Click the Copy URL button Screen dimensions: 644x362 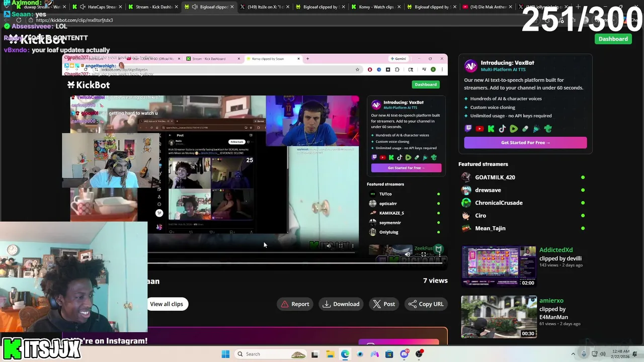coord(426,304)
